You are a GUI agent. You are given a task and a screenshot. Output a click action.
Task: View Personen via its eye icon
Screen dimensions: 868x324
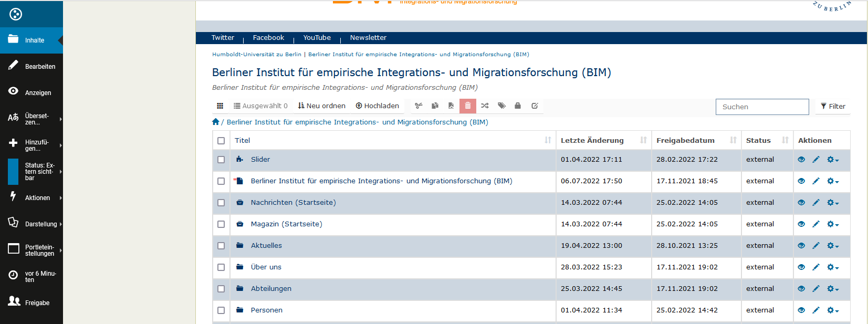(801, 310)
